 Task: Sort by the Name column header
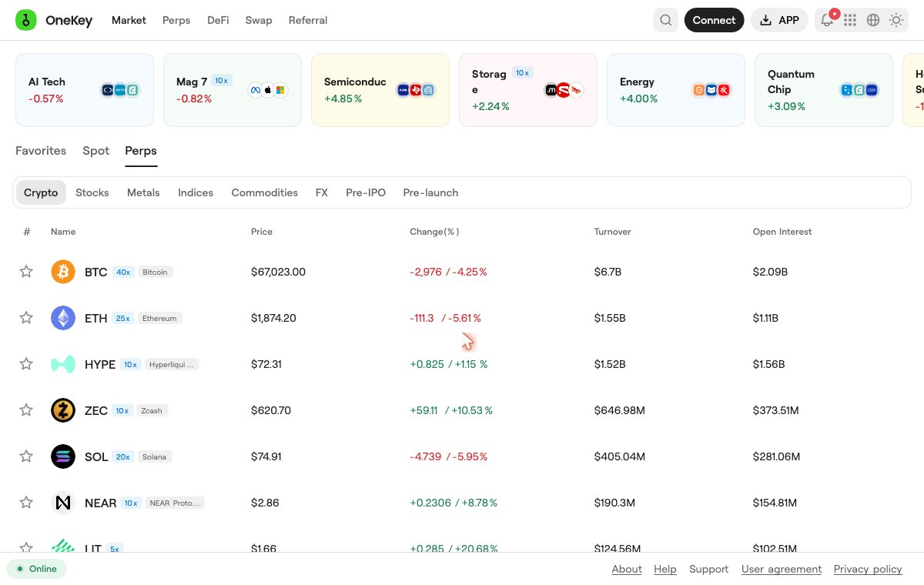[63, 232]
